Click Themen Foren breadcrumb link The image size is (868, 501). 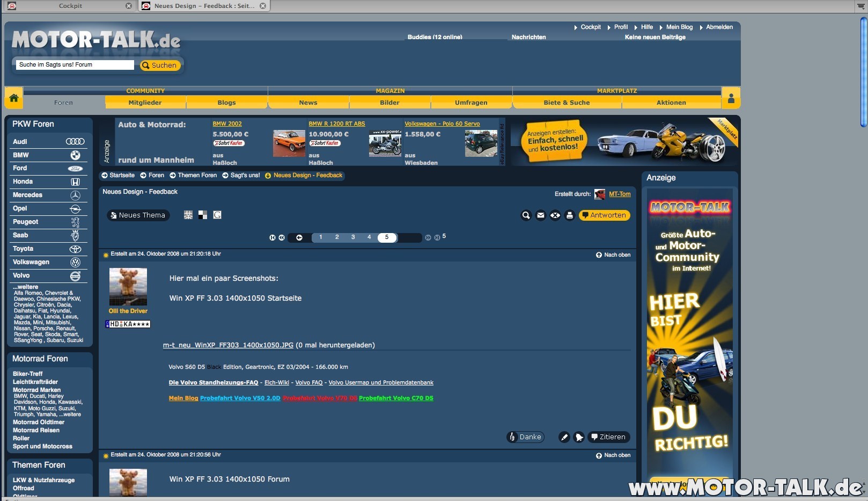(x=197, y=175)
